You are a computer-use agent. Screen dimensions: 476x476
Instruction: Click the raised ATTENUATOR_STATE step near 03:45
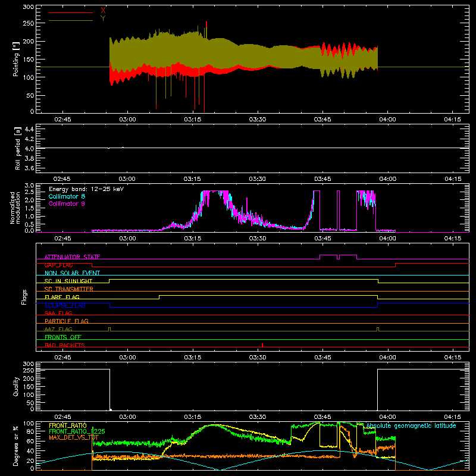click(x=328, y=255)
